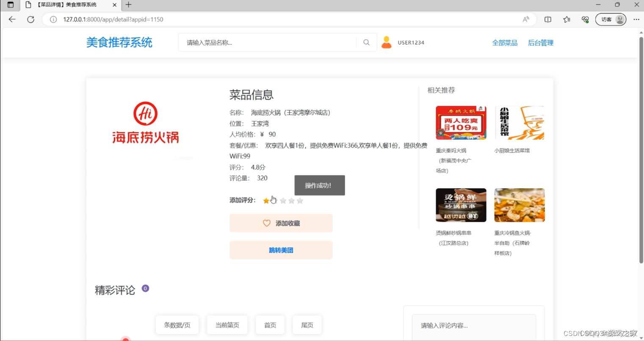Click the 添加收藏 button
This screenshot has width=644, height=341.
click(x=281, y=223)
